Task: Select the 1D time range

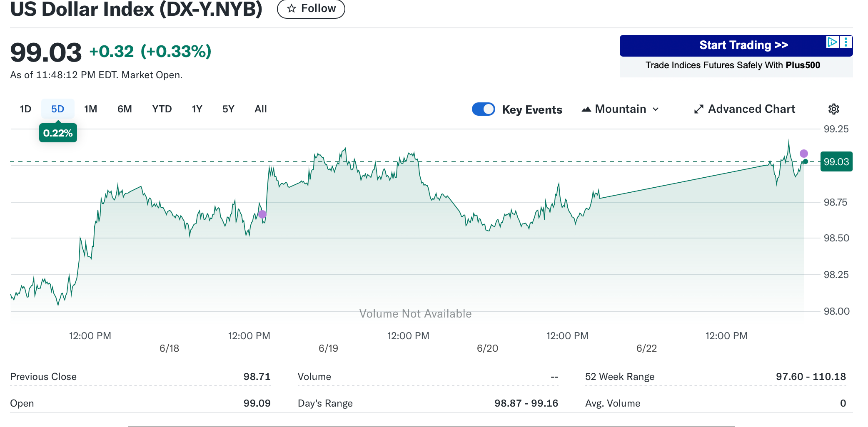Action: pyautogui.click(x=25, y=109)
